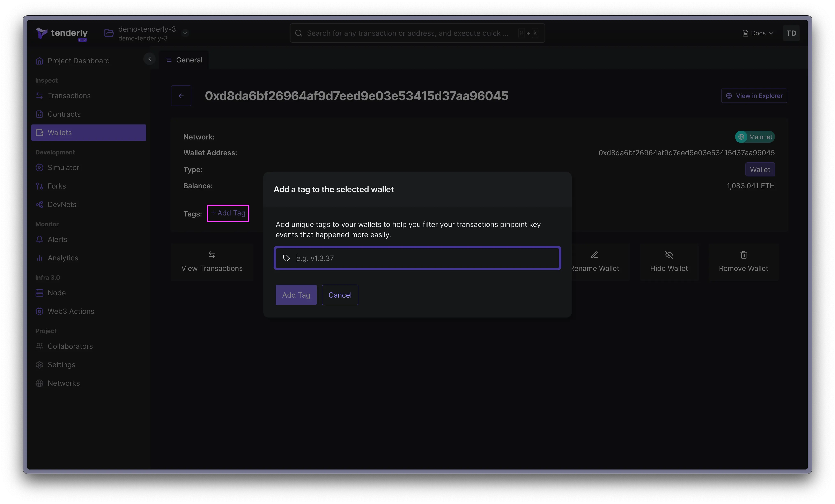
Task: Open project Settings
Action: pyautogui.click(x=89, y=365)
